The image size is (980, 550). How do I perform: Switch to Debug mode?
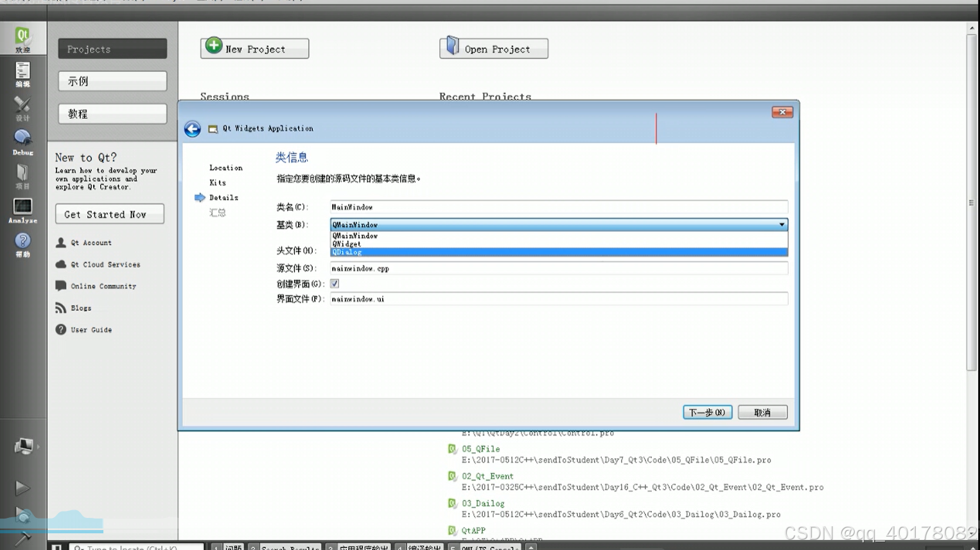pyautogui.click(x=22, y=141)
